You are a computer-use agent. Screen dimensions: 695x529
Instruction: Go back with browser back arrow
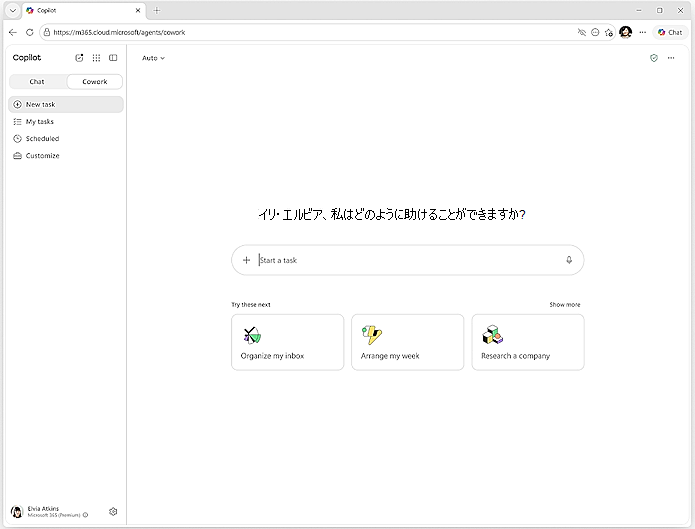point(13,32)
